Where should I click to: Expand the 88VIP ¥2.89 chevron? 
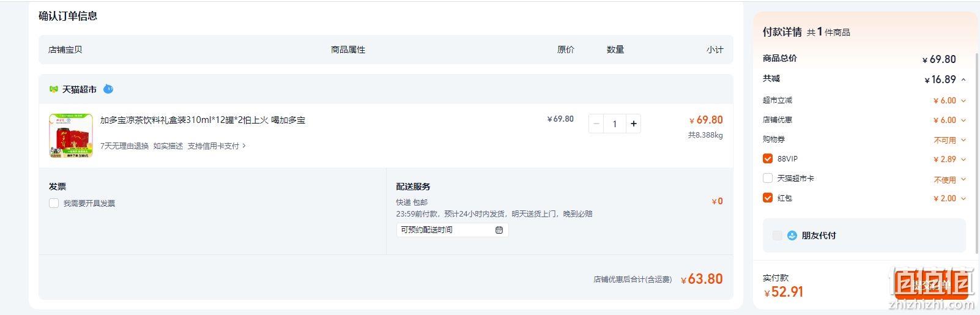click(x=963, y=159)
